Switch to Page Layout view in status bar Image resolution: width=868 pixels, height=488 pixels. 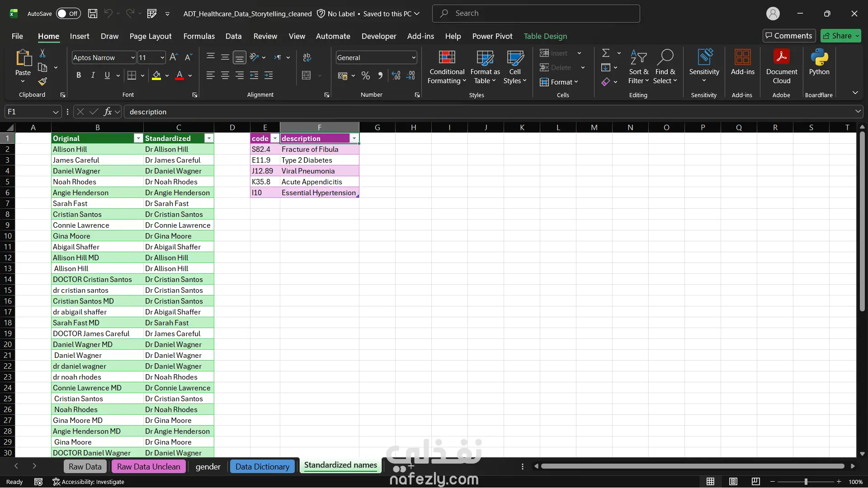pyautogui.click(x=733, y=482)
